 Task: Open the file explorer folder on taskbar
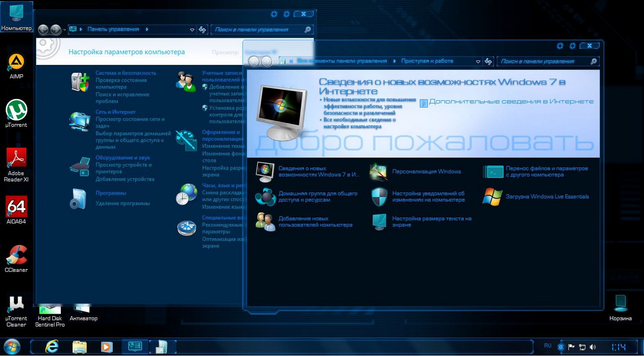[79, 347]
